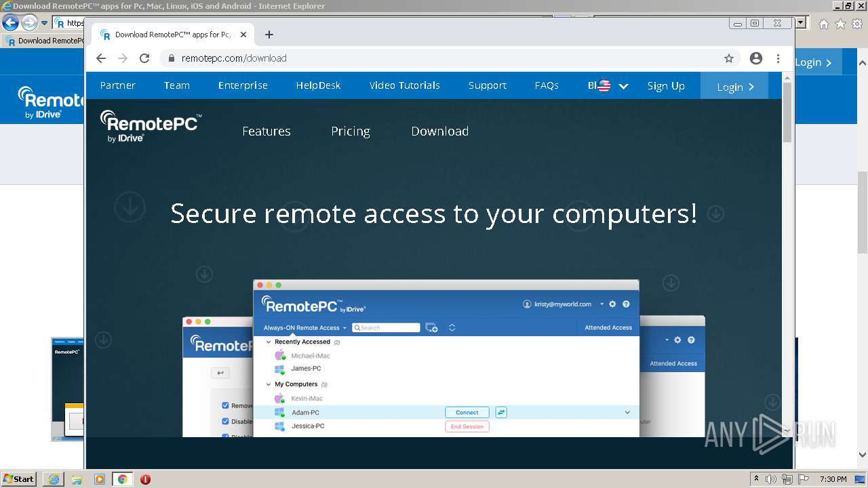Click the red shield taskbar icon
This screenshot has height=488, width=868.
145,479
